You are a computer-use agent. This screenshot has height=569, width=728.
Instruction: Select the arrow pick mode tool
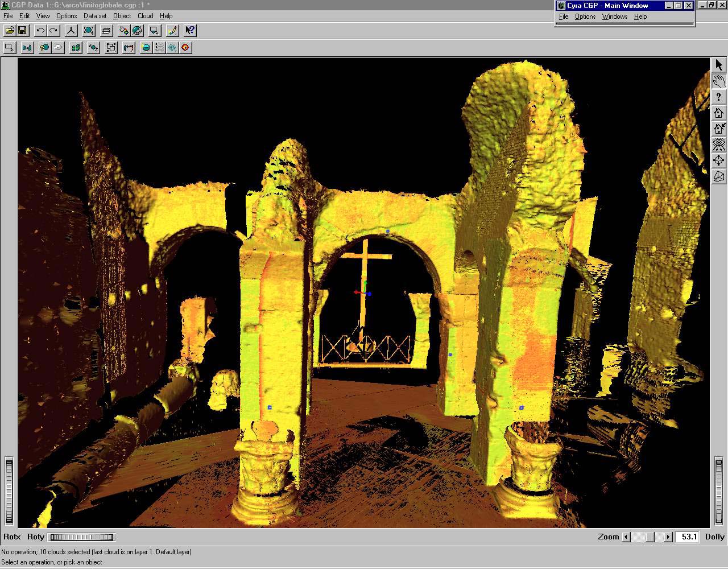[x=719, y=65]
